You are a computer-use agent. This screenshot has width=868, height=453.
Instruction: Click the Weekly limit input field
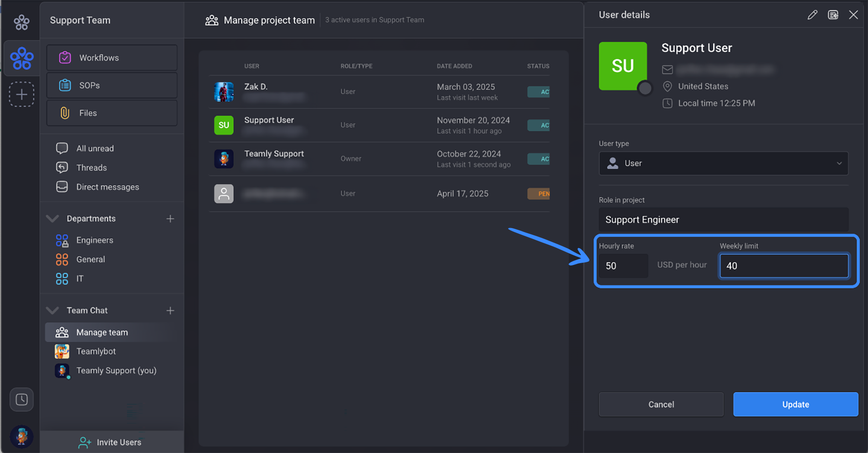(784, 266)
